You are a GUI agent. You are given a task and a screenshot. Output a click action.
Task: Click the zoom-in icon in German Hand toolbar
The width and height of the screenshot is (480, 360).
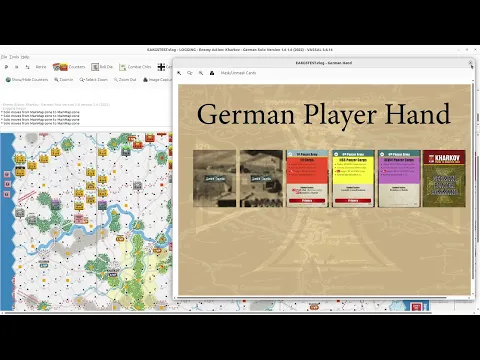pos(179,73)
